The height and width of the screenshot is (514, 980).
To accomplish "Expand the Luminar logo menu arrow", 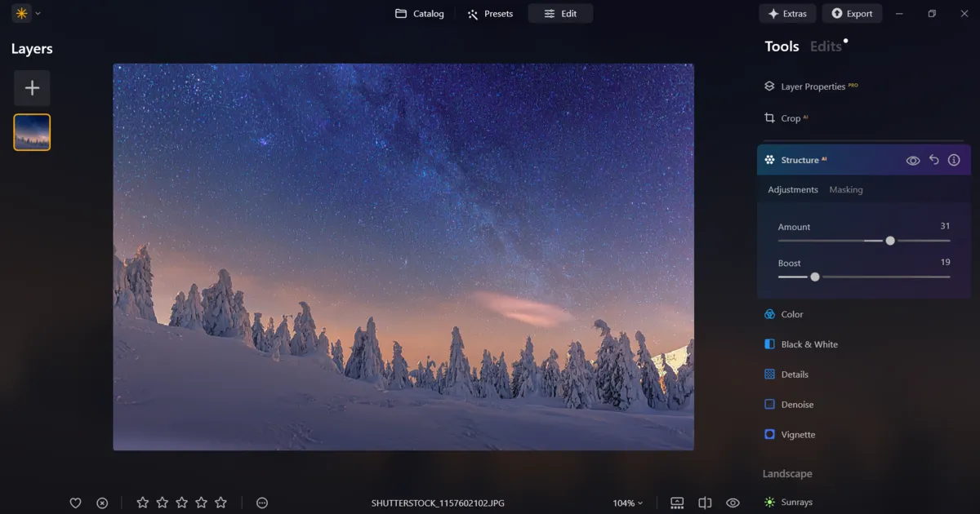I will (38, 13).
